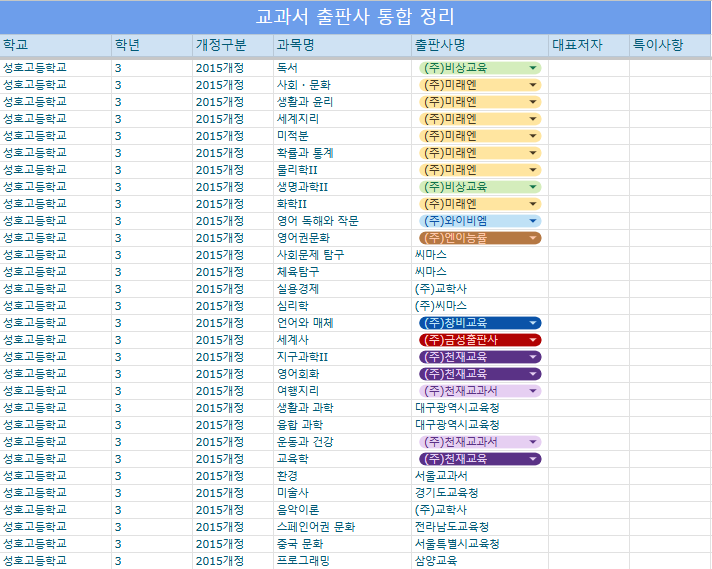Select the 출판사명 column header
The image size is (712, 569).
tap(480, 45)
